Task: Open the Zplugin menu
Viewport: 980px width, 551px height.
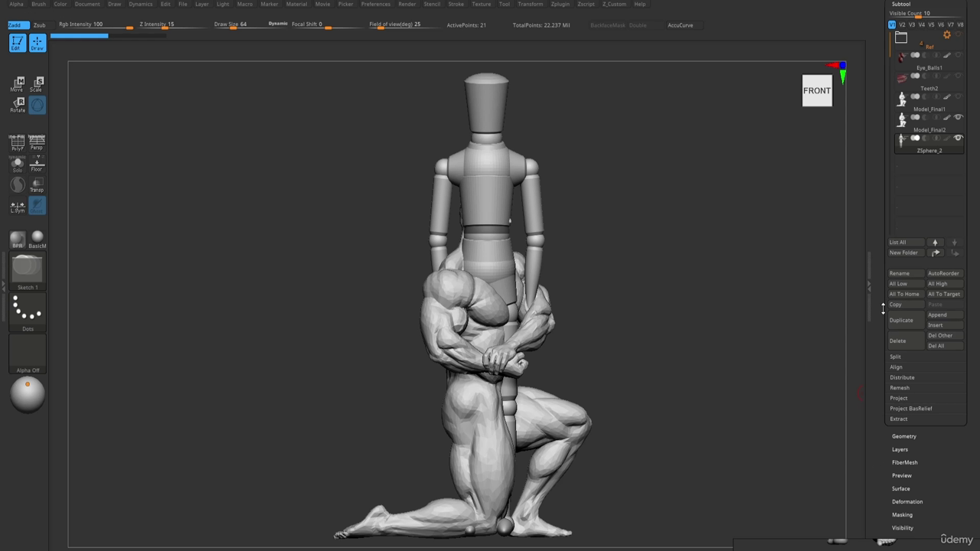Action: [x=560, y=4]
